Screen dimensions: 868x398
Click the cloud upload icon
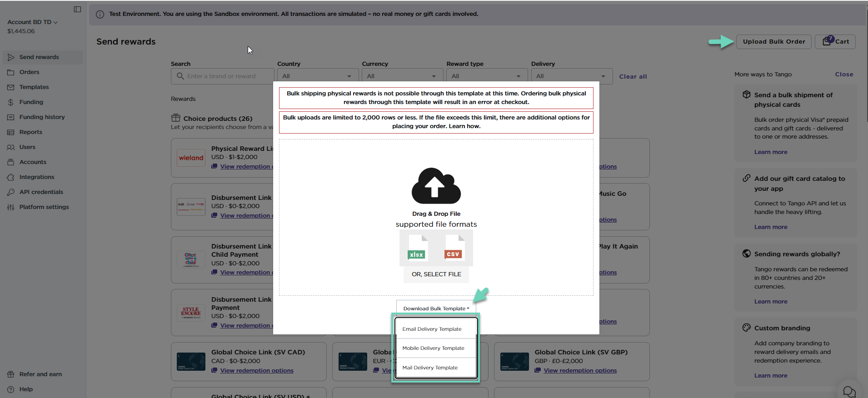436,186
